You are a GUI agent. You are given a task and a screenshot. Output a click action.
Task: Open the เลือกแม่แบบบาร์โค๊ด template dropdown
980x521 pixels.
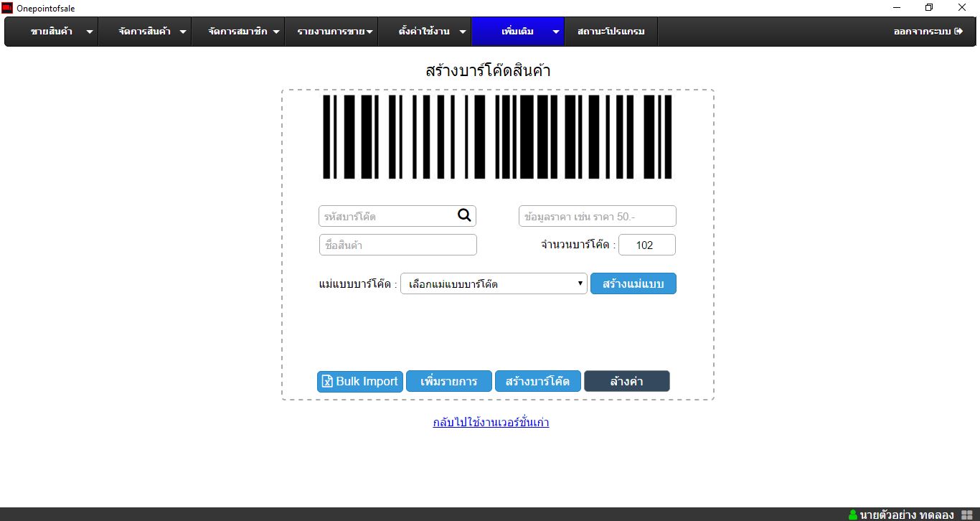click(494, 283)
